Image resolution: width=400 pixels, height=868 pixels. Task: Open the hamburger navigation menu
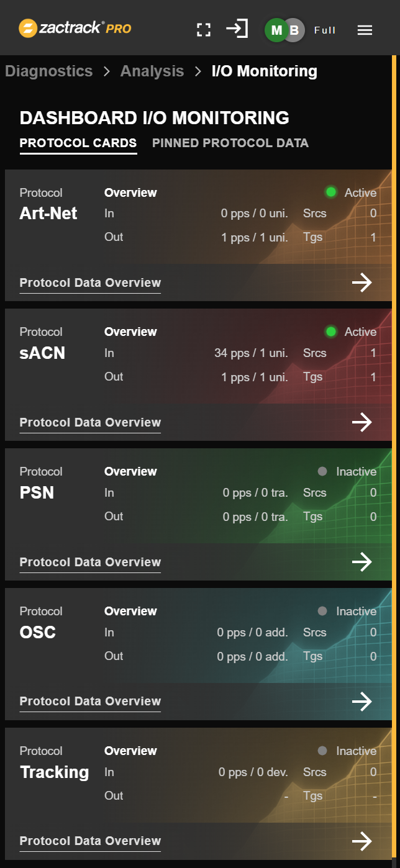click(x=365, y=30)
